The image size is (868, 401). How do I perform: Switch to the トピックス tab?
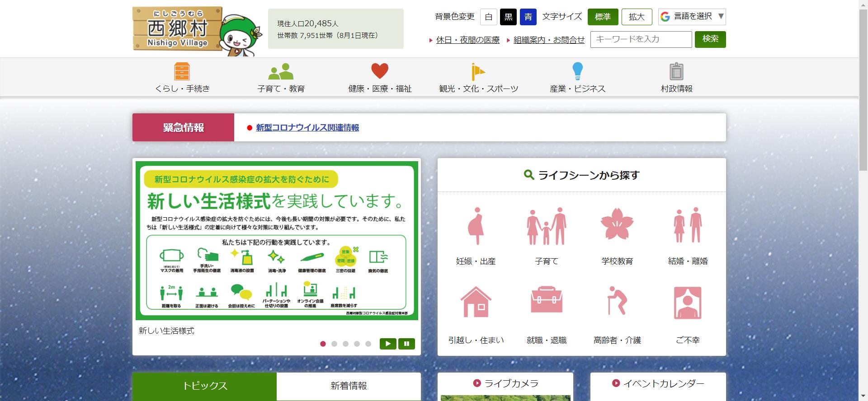point(204,386)
